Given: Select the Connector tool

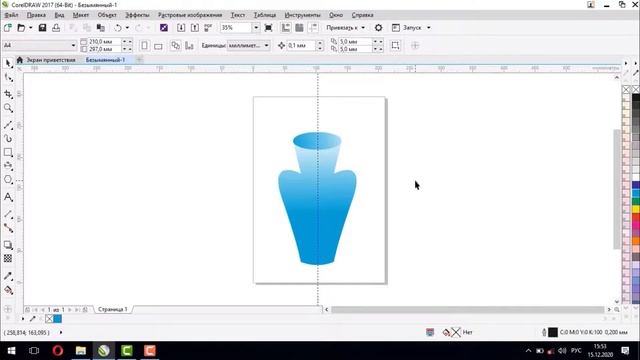Looking at the screenshot, I should [8, 228].
